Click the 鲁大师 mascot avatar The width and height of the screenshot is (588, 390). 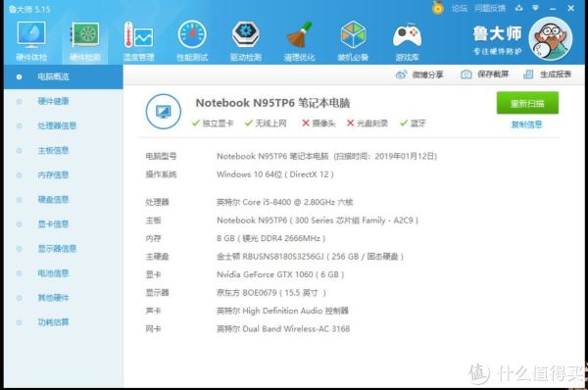550,38
